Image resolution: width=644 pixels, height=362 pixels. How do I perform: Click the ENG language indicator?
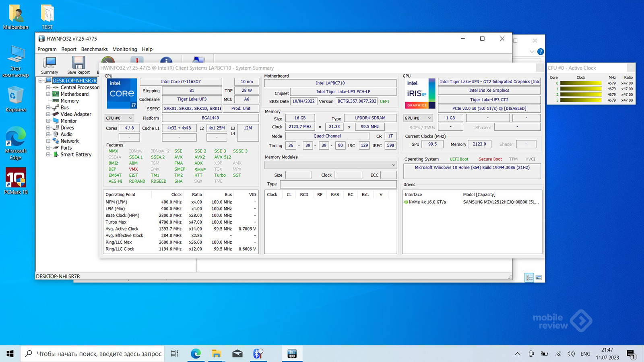585,354
